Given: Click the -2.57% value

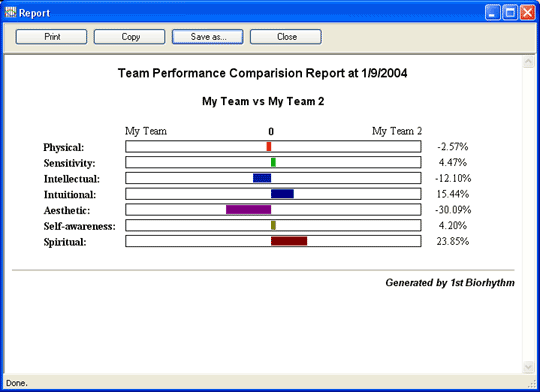Looking at the screenshot, I should [453, 147].
